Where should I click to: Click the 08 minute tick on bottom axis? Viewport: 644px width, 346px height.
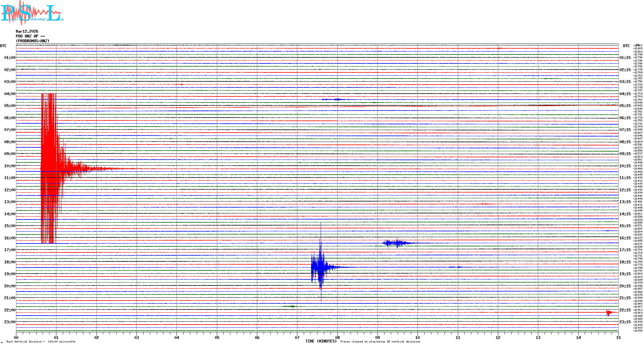[x=337, y=337]
